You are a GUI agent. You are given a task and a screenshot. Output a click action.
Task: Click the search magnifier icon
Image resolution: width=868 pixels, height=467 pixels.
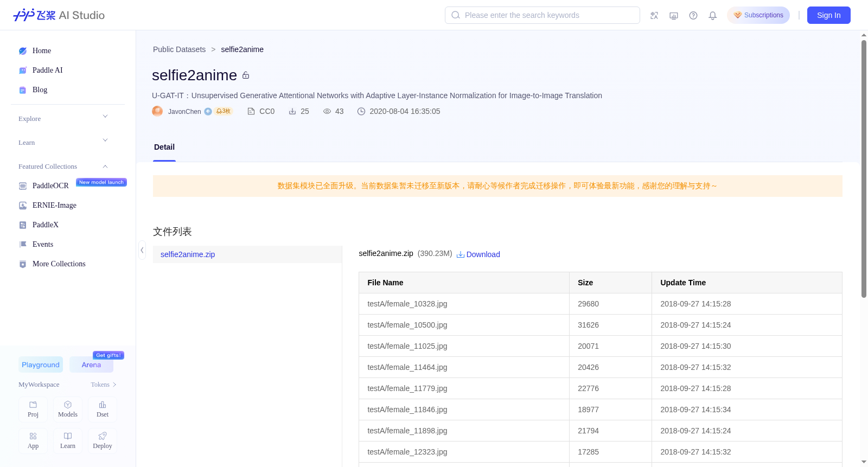pos(456,15)
